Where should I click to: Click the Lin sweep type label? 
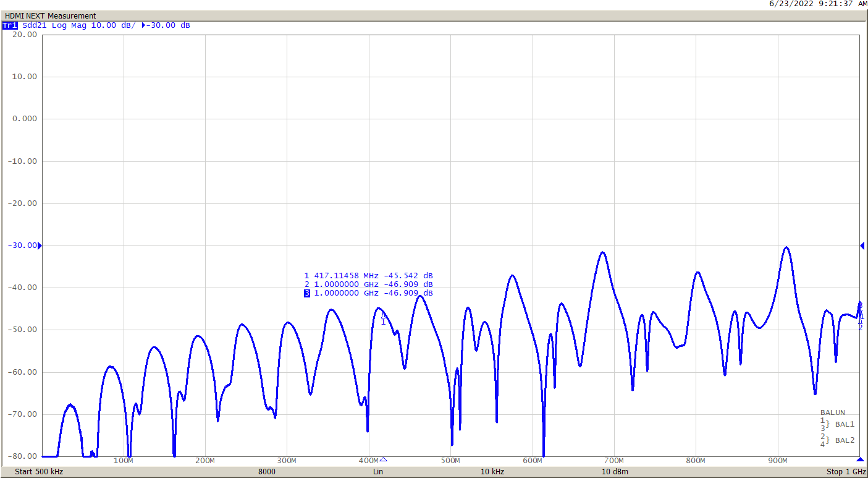pos(378,472)
